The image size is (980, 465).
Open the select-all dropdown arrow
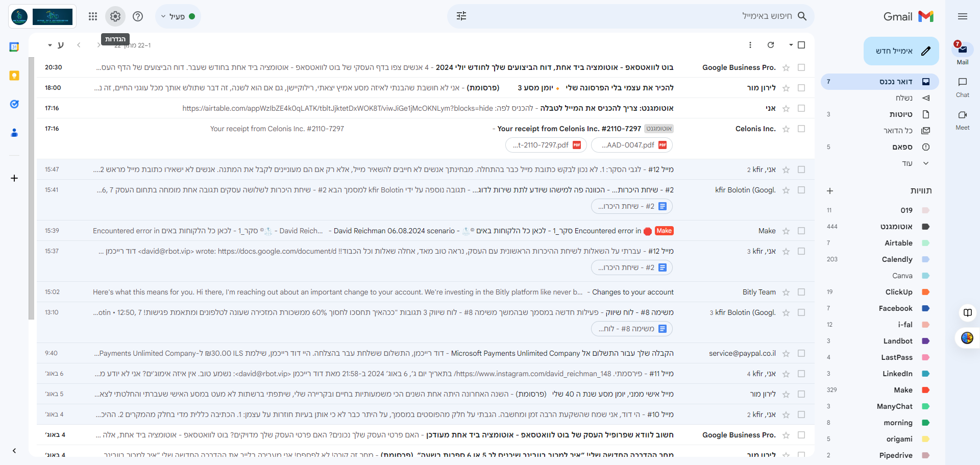791,45
